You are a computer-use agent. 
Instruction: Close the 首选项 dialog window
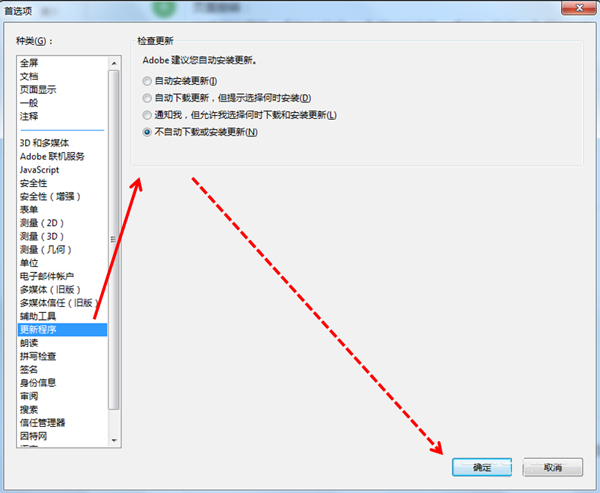579,7
